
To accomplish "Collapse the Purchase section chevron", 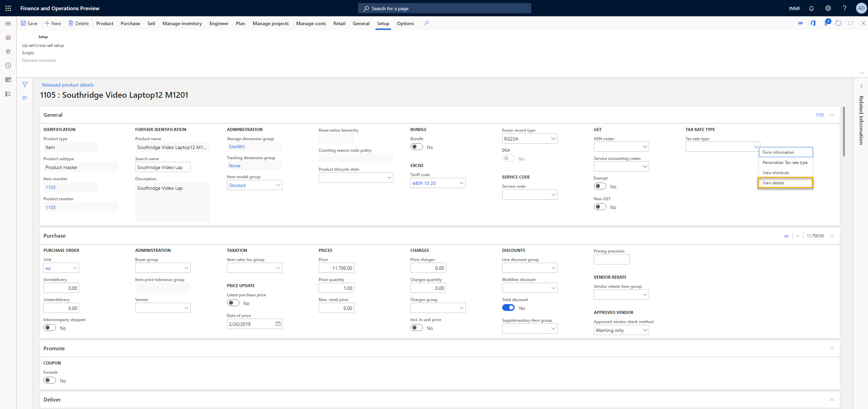I will point(832,236).
